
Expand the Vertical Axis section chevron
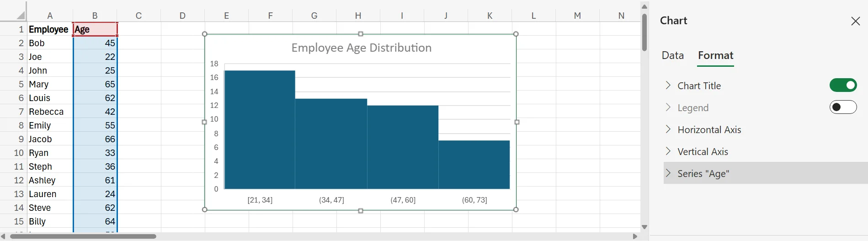pos(668,151)
